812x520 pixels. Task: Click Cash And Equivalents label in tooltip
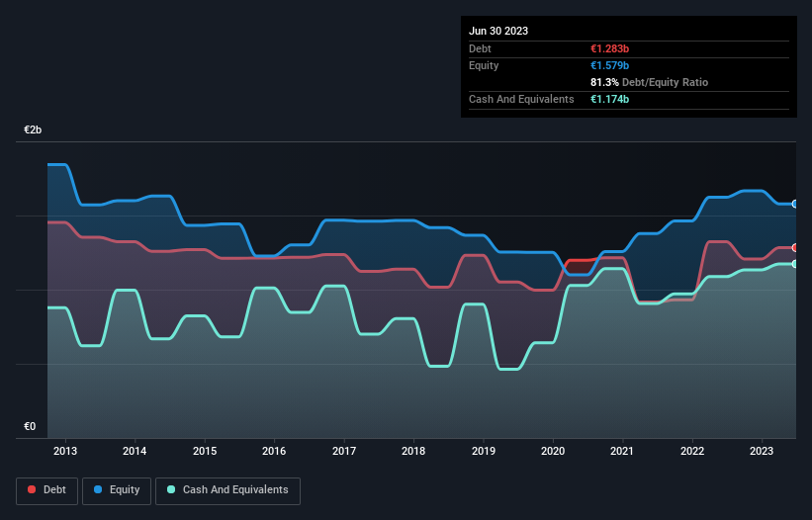[x=521, y=99]
